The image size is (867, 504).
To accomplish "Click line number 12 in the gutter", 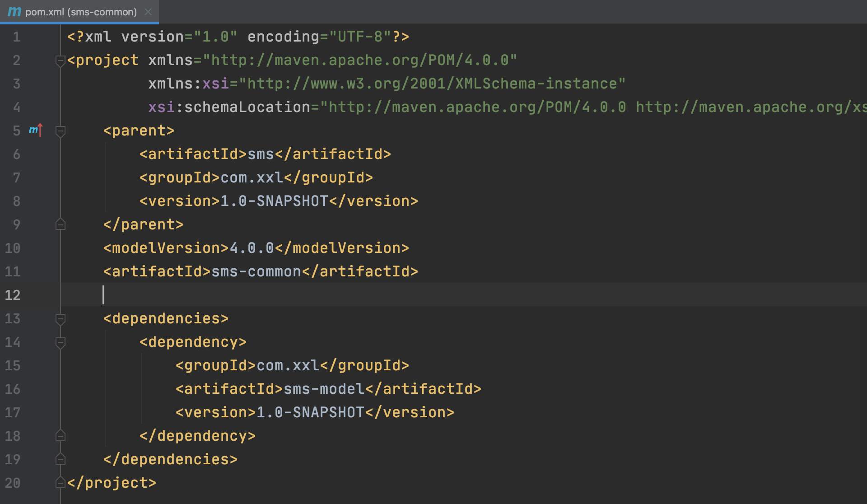I will point(13,295).
